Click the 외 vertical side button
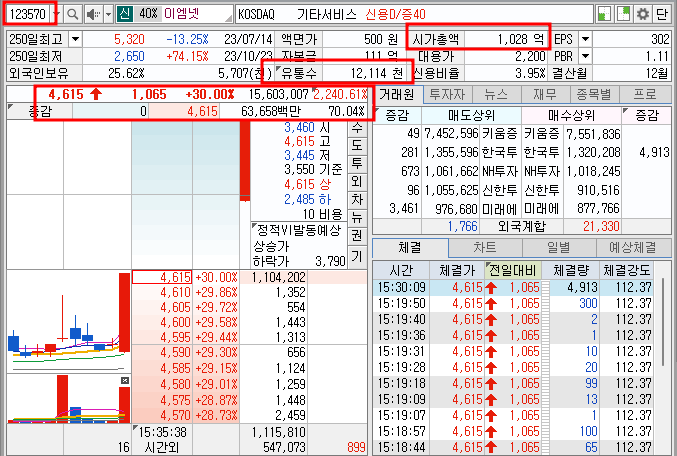Viewport: 677px width, 456px height. click(357, 181)
